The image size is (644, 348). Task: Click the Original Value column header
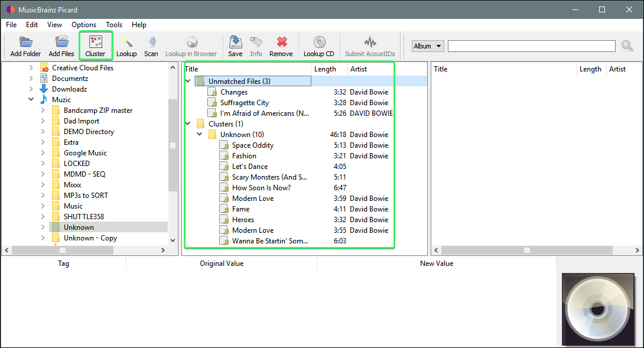(222, 264)
